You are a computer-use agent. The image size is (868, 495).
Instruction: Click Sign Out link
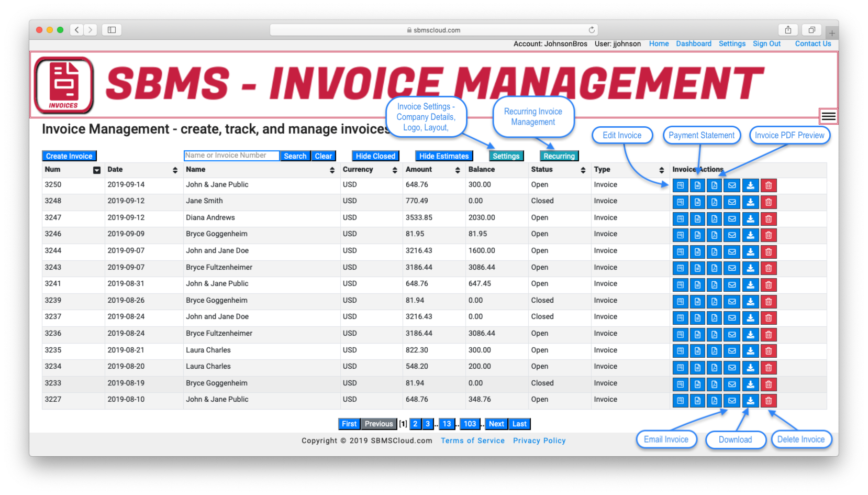point(766,44)
